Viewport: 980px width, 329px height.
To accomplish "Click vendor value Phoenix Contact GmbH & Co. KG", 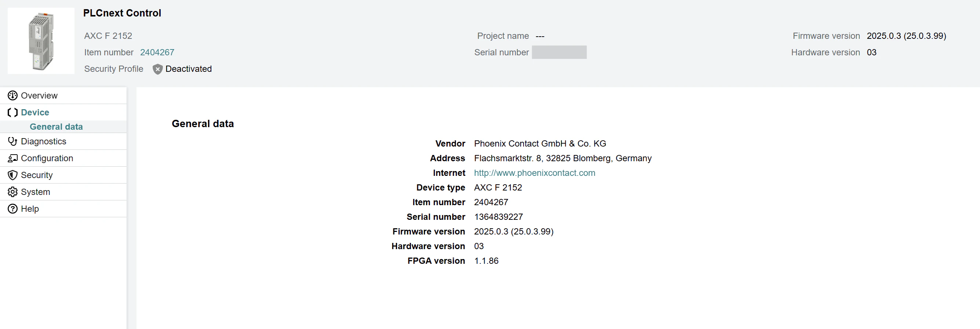I will click(540, 144).
